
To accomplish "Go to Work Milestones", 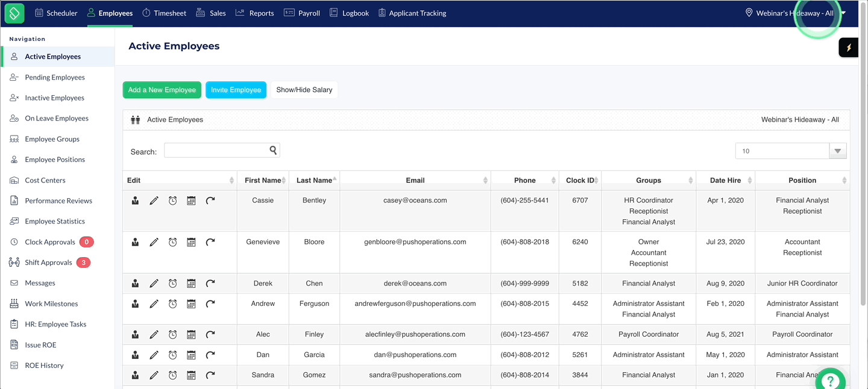I will (51, 303).
